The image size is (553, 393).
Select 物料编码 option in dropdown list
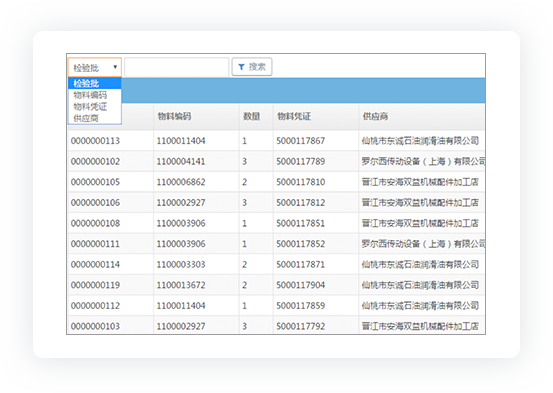click(x=95, y=95)
